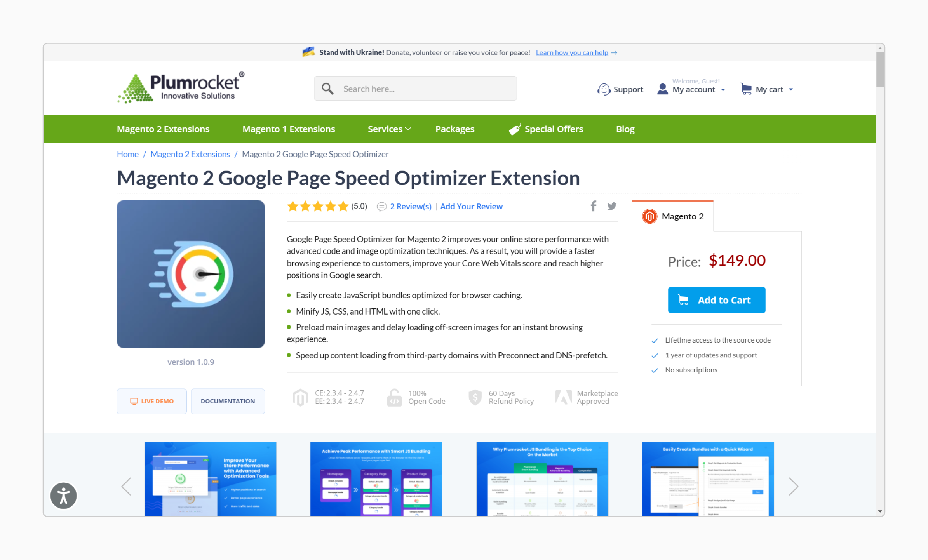Click the search magnifier icon
This screenshot has height=560, width=928.
327,89
